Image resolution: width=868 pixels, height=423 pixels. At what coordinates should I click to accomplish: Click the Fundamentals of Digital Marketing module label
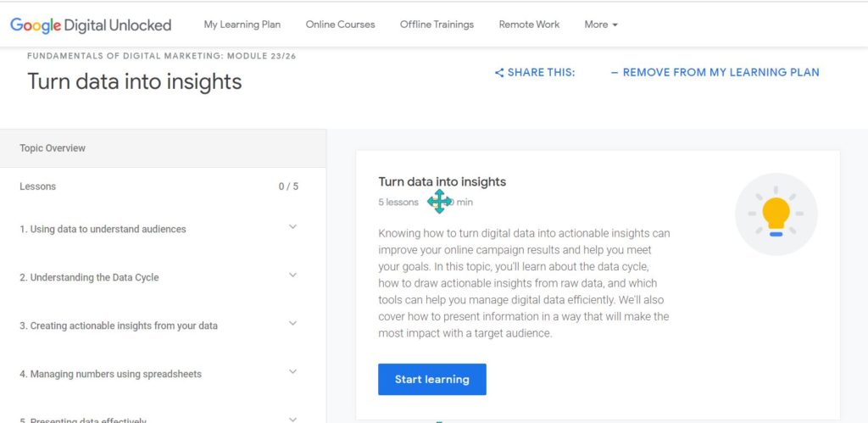coord(162,56)
